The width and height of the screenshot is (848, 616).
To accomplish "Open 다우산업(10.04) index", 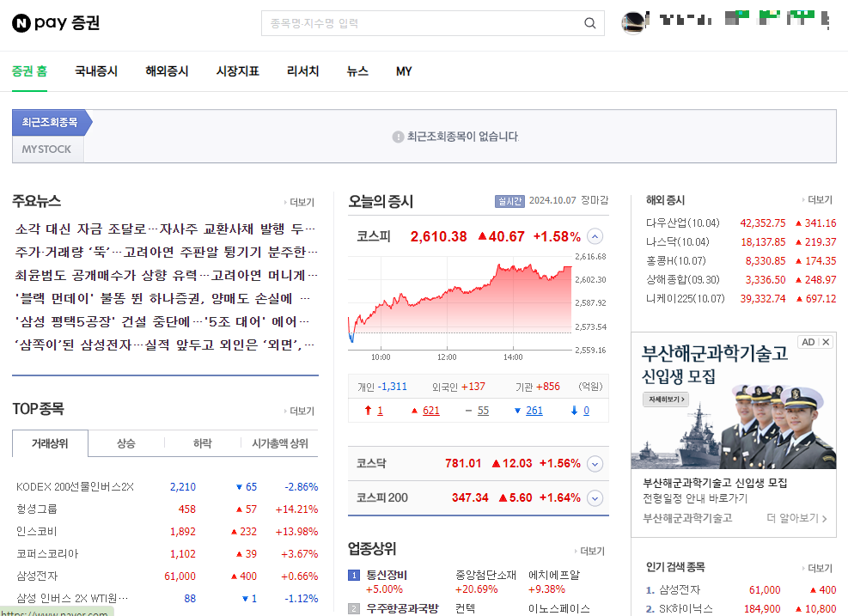I will [x=682, y=223].
